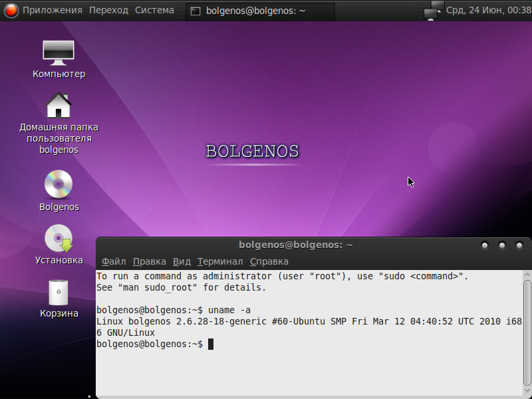
Task: Open the terminal's Файл menu
Action: click(114, 261)
